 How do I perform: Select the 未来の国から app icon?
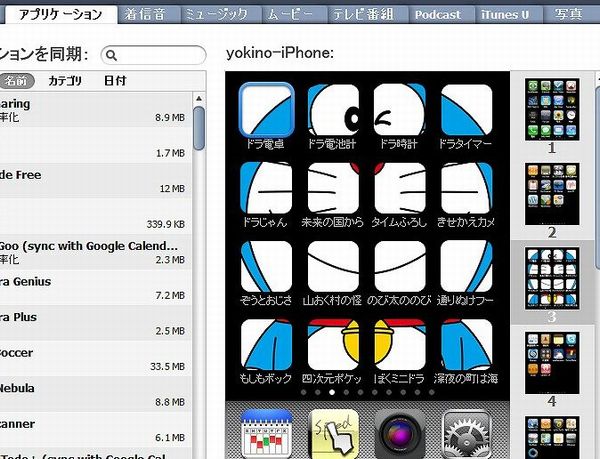tap(333, 188)
